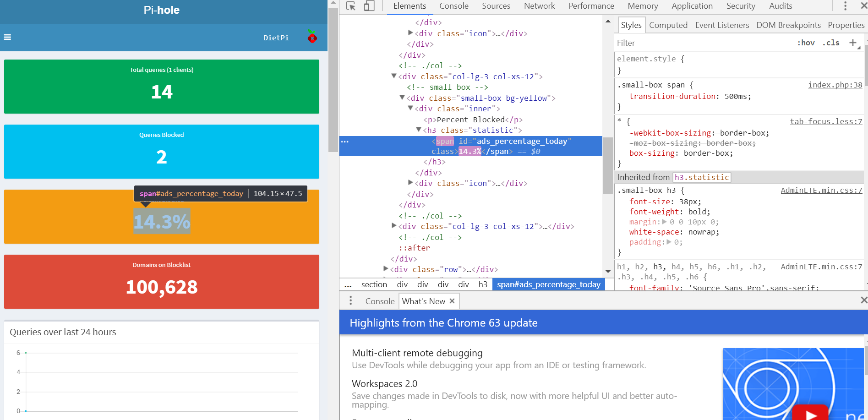Open the drawer three-dot menu beside Console
Screen dimensions: 868x420
(x=351, y=300)
